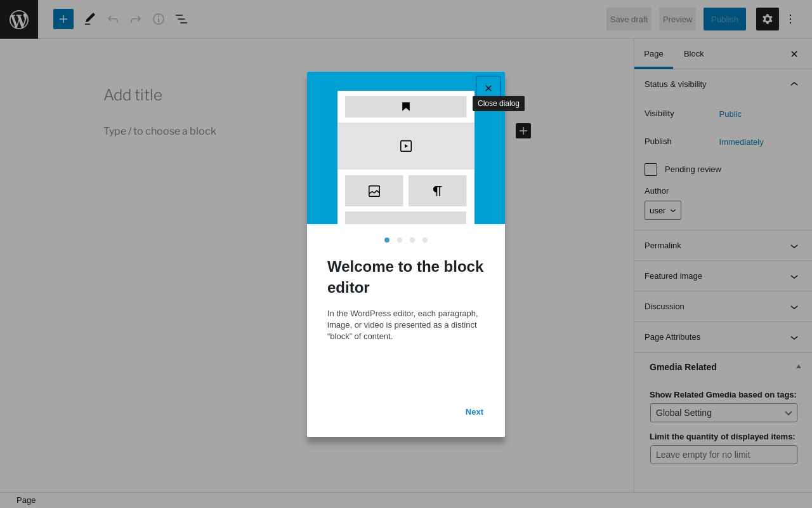Switch to the Page tab
Image resolution: width=812 pixels, height=508 pixels.
653,54
